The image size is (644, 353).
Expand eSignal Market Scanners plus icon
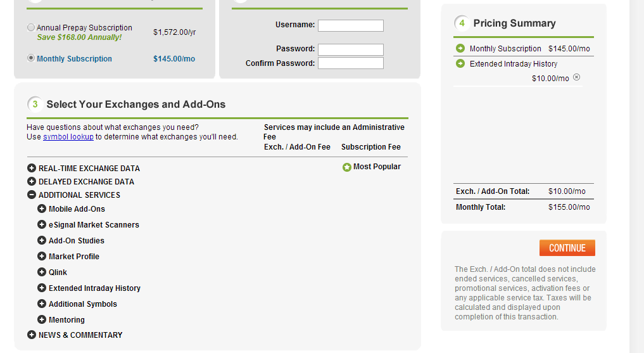tap(42, 224)
